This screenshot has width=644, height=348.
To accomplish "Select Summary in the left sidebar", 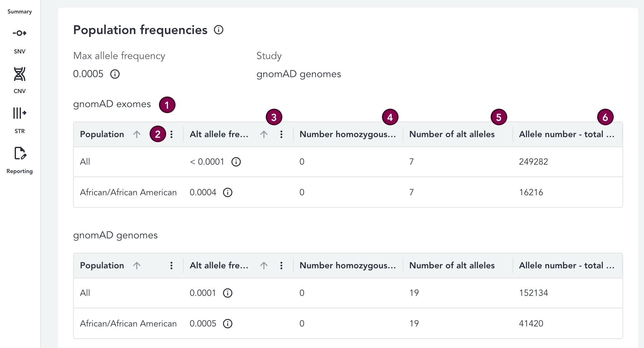I will tap(19, 12).
